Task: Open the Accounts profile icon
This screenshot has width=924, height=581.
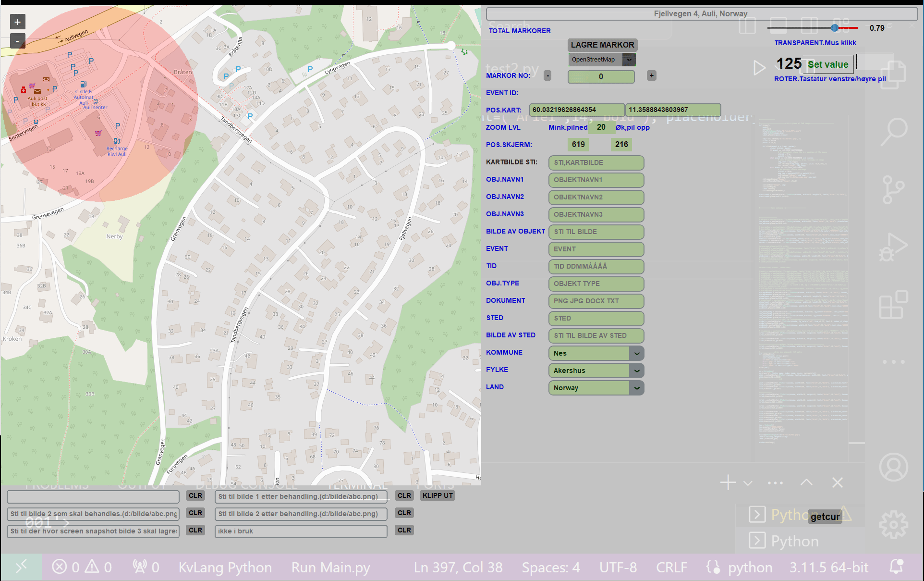Action: point(893,467)
